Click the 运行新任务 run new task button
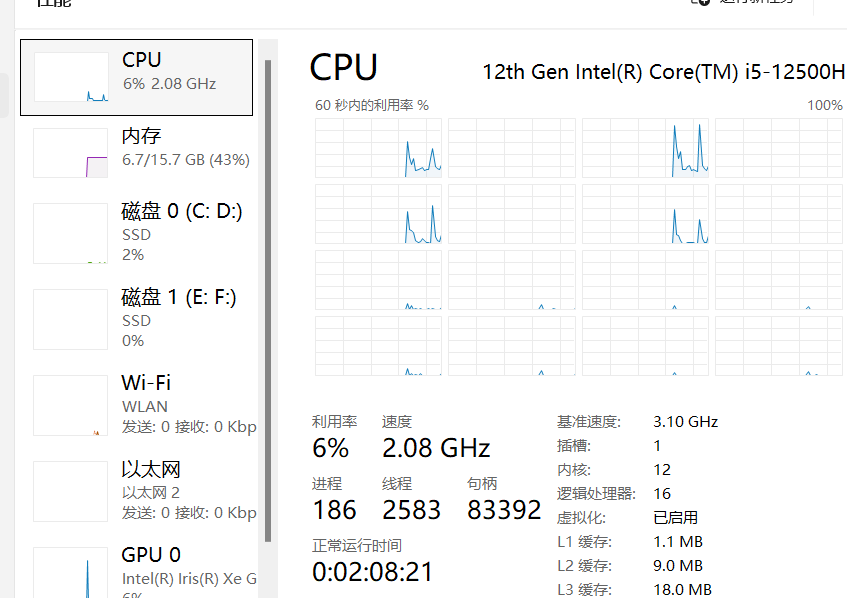This screenshot has height=598, width=847. pos(749,2)
